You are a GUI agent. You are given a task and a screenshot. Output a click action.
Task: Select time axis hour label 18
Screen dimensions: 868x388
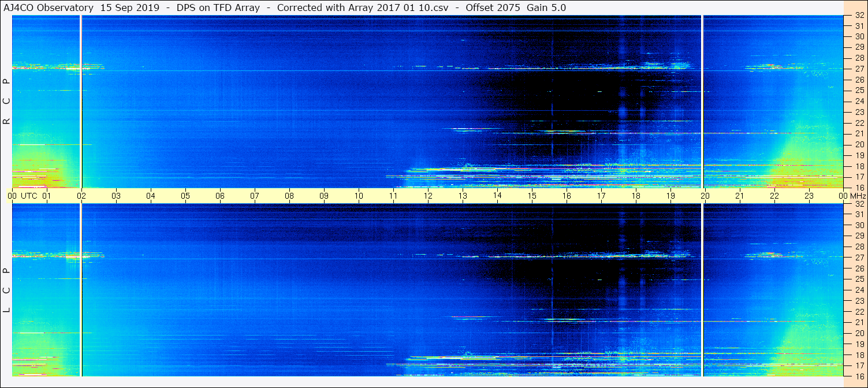click(x=636, y=196)
